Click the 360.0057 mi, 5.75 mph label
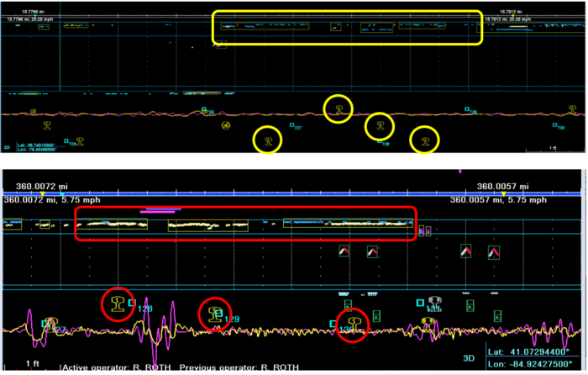This screenshot has width=588, height=375. pos(498,200)
